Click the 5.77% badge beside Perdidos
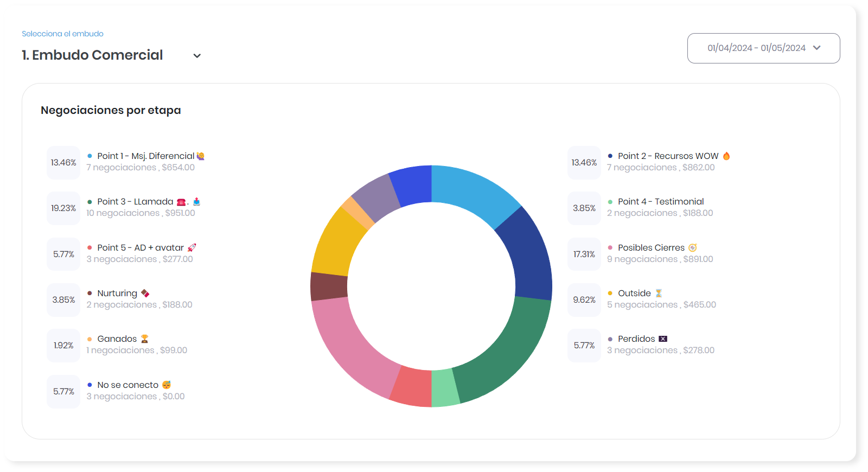Viewport: 868px width, 472px height. (x=584, y=346)
